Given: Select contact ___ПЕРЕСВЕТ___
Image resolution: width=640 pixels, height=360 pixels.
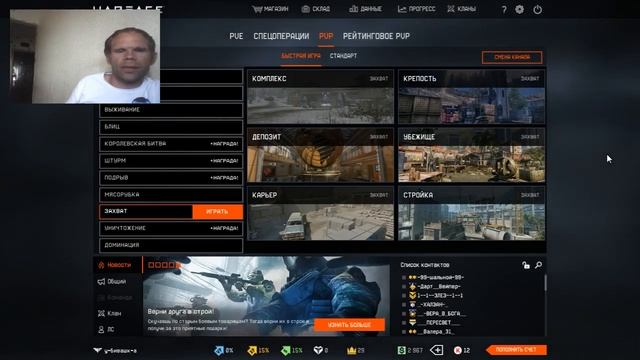Looking at the screenshot, I should [434, 322].
